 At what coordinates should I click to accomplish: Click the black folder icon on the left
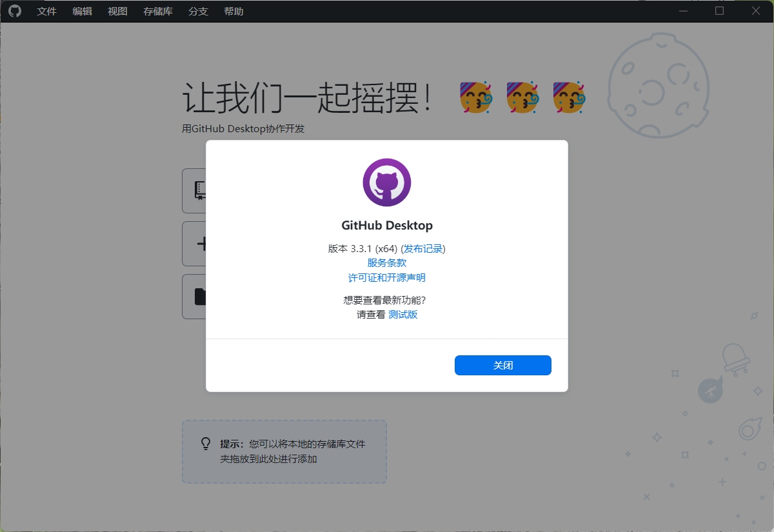pos(200,297)
